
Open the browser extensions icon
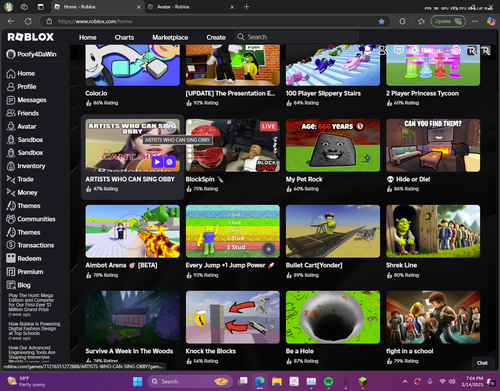tap(402, 21)
